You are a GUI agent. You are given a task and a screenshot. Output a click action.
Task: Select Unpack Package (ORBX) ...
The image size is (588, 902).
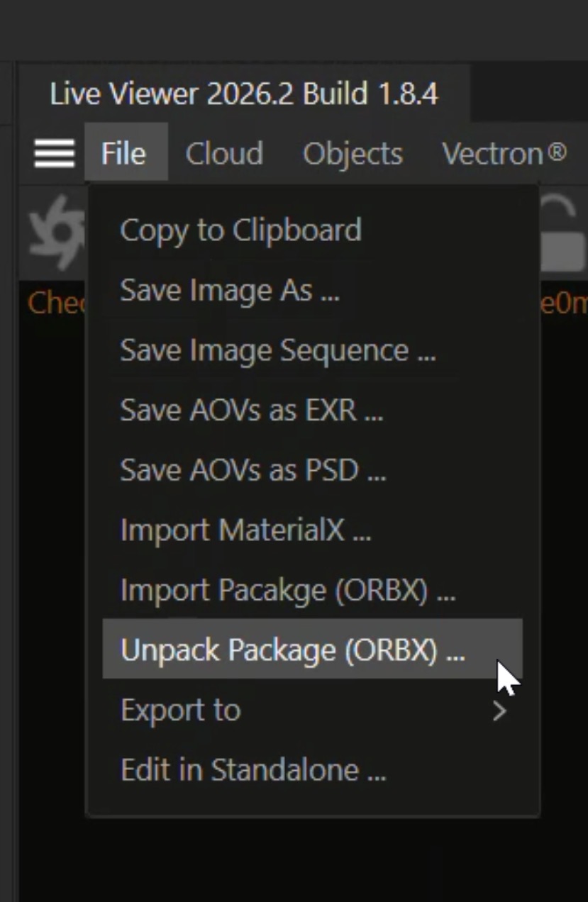pos(292,650)
